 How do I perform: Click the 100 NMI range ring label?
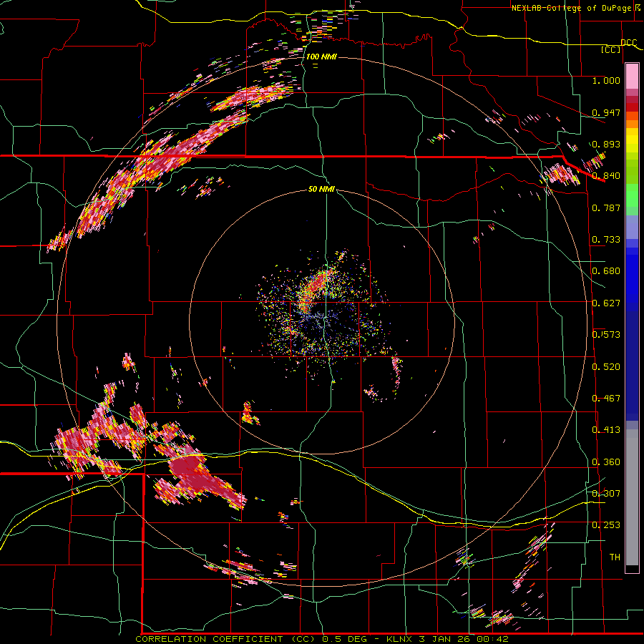point(321,57)
